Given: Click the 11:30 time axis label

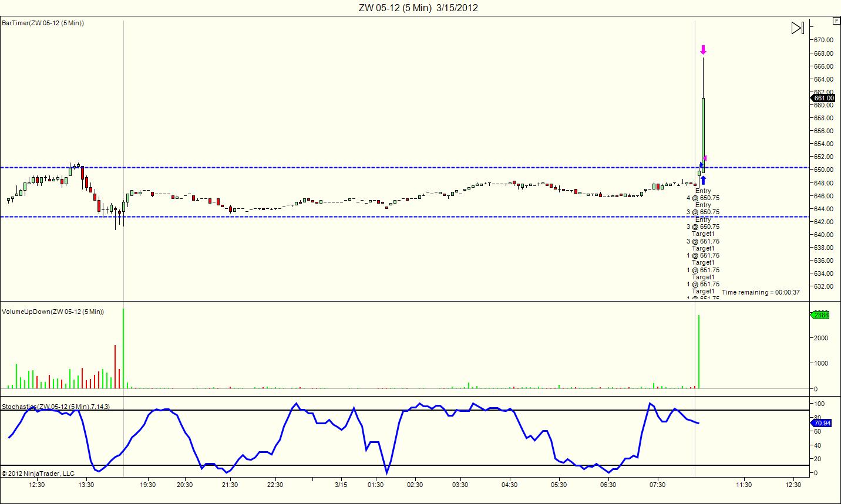Looking at the screenshot, I should 744,485.
